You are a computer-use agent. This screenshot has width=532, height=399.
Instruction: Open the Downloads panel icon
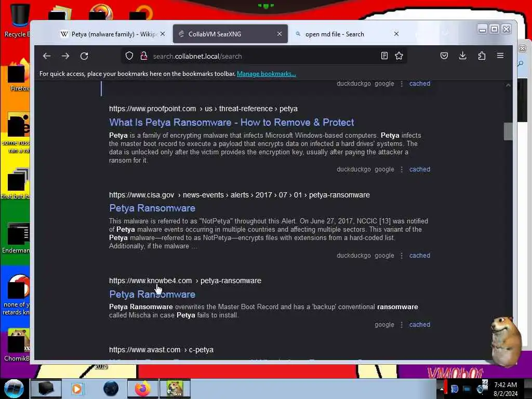click(x=463, y=56)
